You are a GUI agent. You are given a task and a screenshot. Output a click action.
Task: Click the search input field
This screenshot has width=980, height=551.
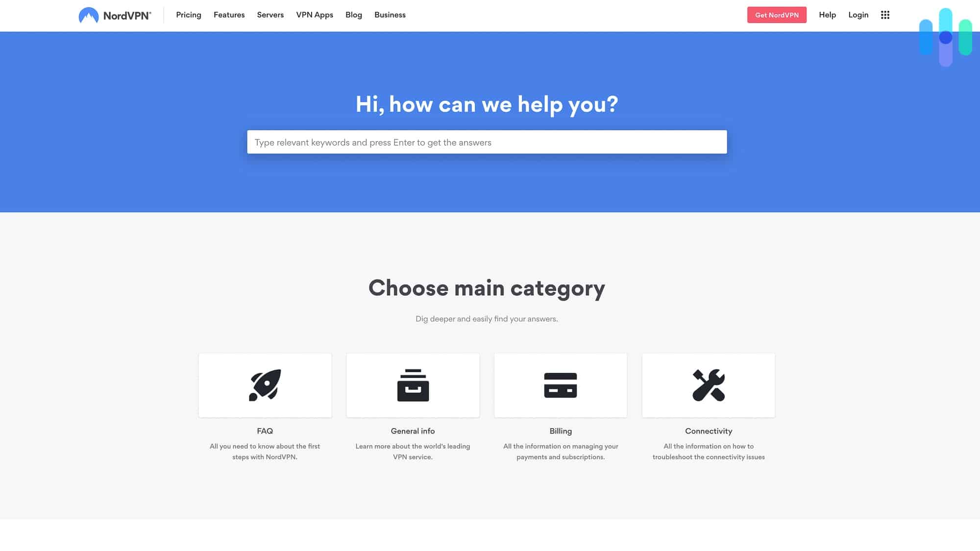[x=487, y=142]
